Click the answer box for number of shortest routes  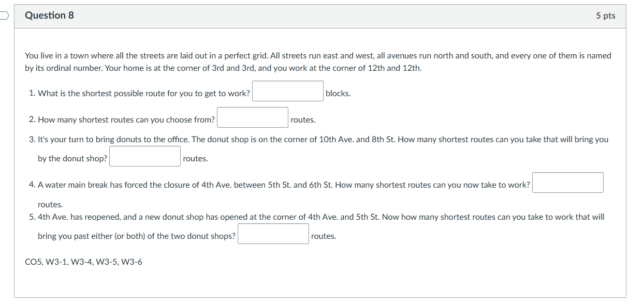[x=252, y=117]
